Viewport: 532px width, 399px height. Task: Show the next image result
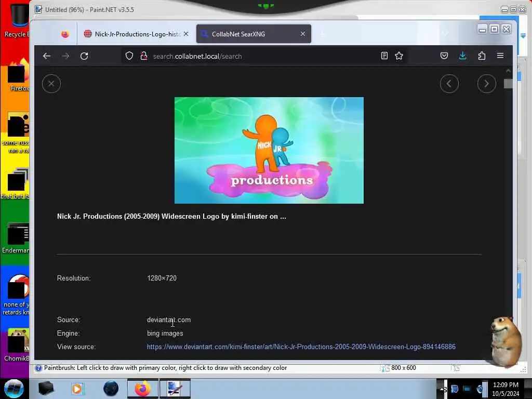pyautogui.click(x=486, y=84)
